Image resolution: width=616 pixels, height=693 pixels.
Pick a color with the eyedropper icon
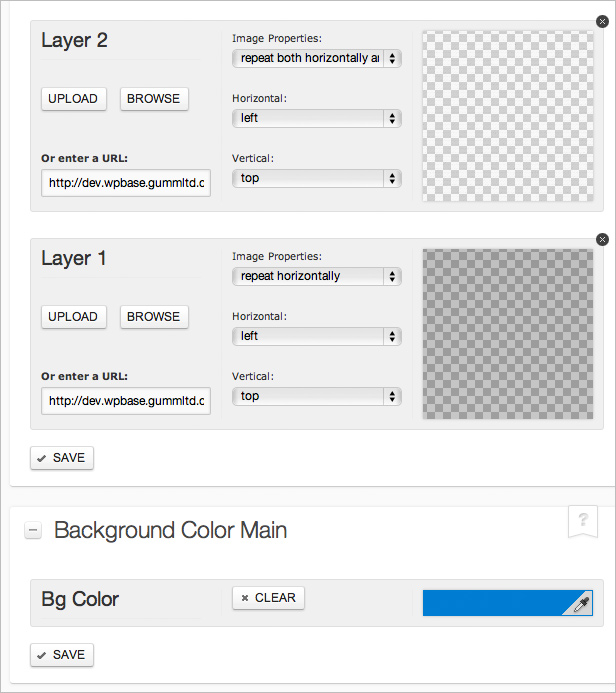(581, 604)
